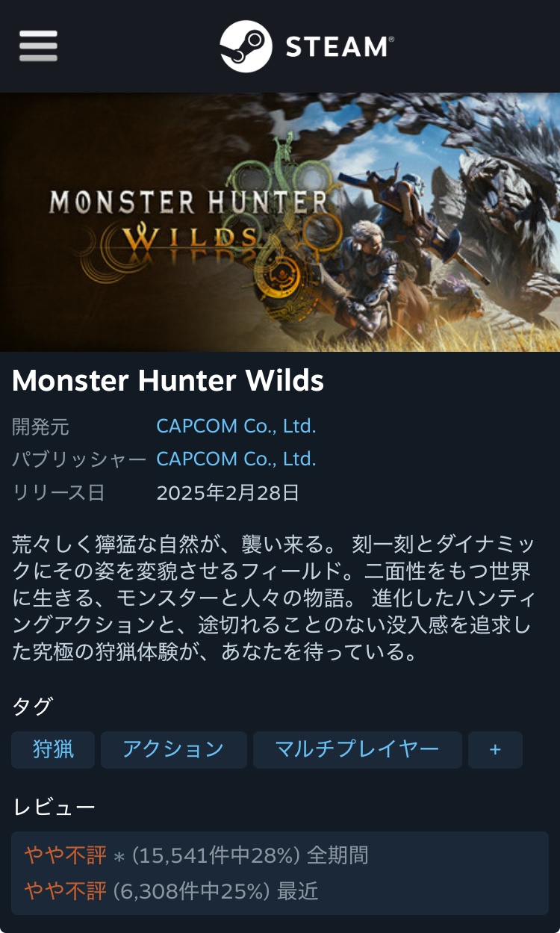Expand more tags with the + button

click(x=495, y=749)
